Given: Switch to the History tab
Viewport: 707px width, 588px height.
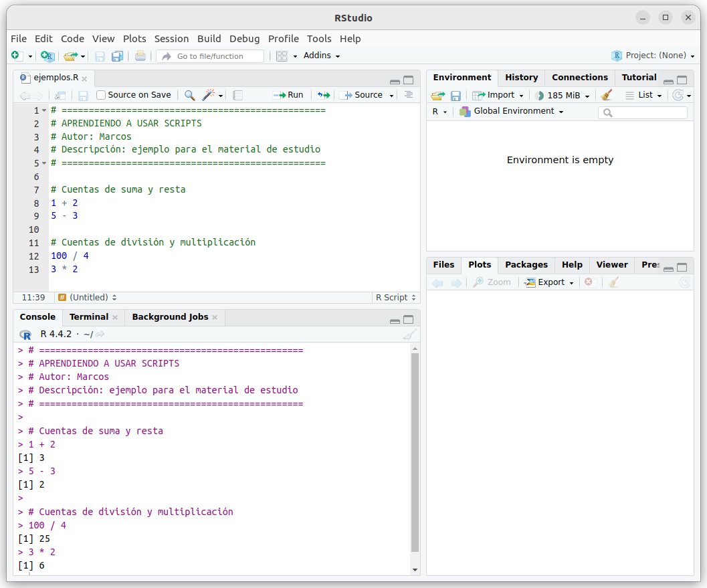Looking at the screenshot, I should pyautogui.click(x=521, y=78).
